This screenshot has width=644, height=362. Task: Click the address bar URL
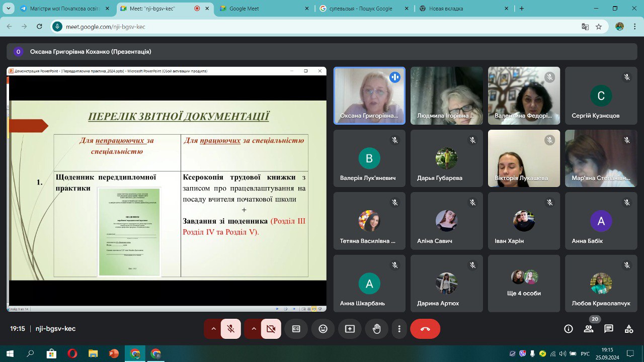[x=106, y=27]
